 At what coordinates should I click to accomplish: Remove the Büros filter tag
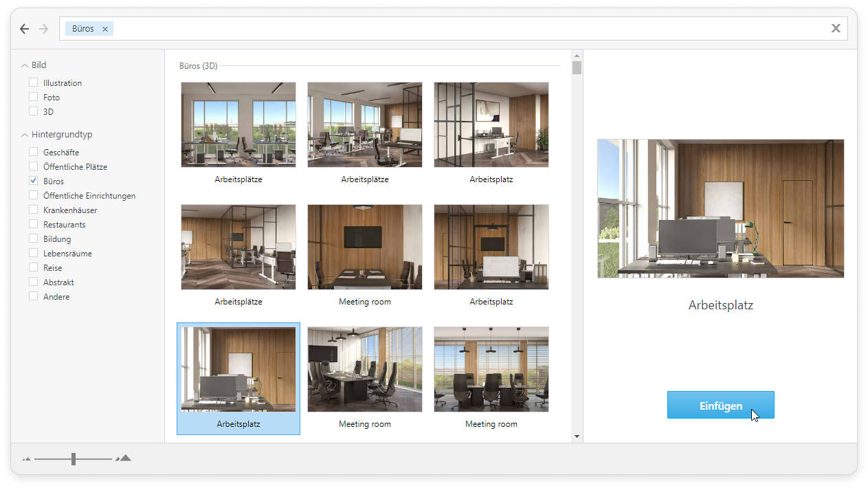coord(105,29)
